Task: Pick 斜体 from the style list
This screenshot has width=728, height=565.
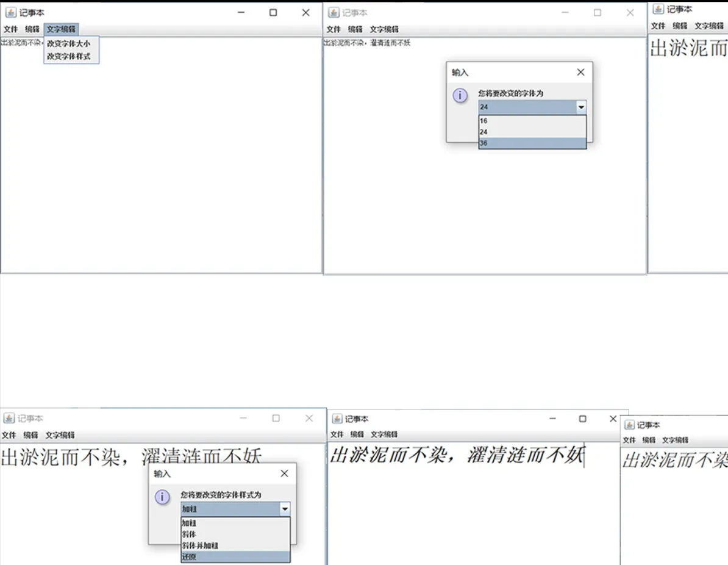Action: pyautogui.click(x=235, y=534)
